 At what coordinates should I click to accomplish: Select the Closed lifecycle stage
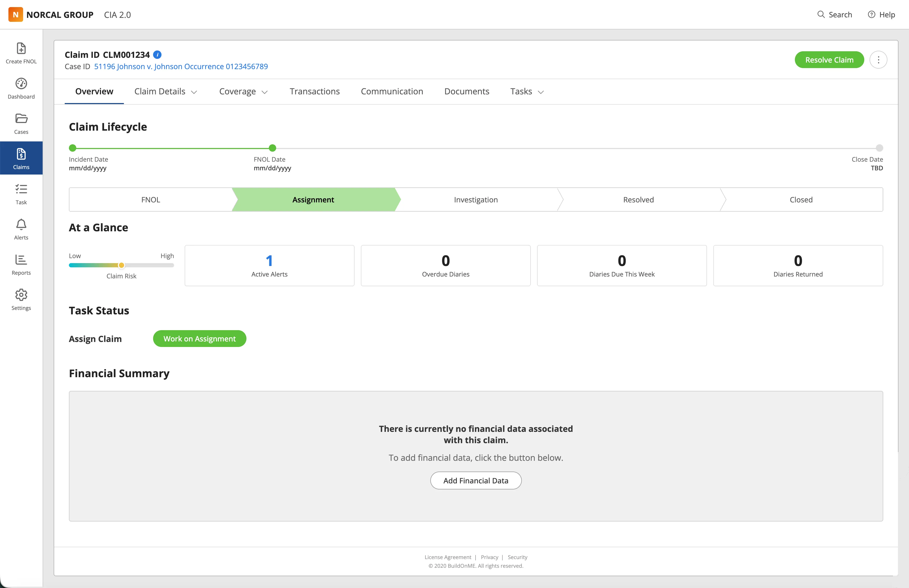(801, 200)
